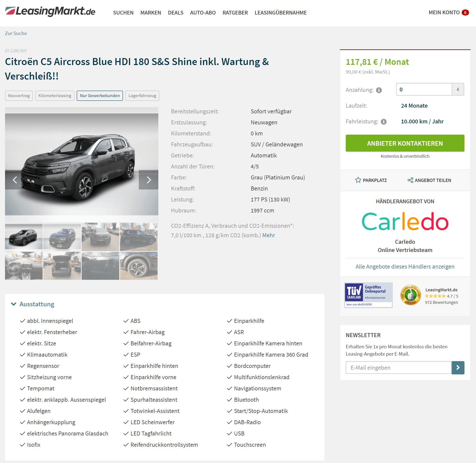Click the Start/Stop-Automatik feature
The width and height of the screenshot is (476, 463).
tap(261, 411)
